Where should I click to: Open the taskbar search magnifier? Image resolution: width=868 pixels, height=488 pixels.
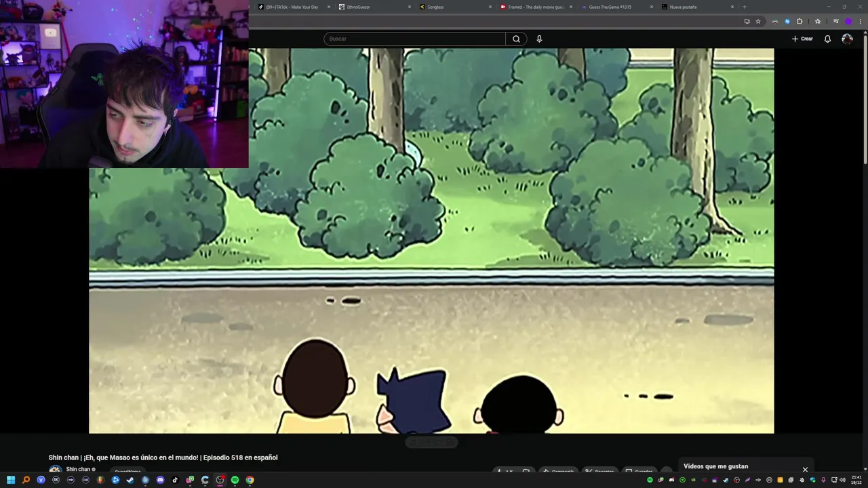pos(26,480)
